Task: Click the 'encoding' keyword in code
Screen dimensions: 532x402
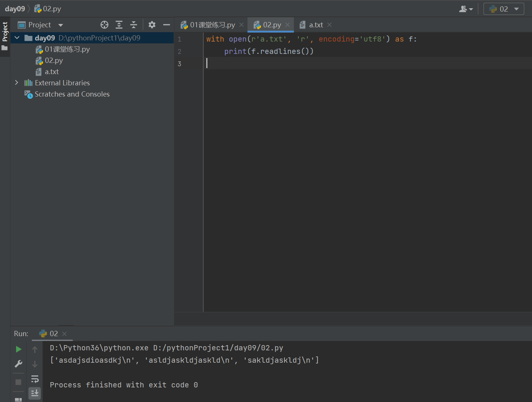Action: (x=337, y=39)
